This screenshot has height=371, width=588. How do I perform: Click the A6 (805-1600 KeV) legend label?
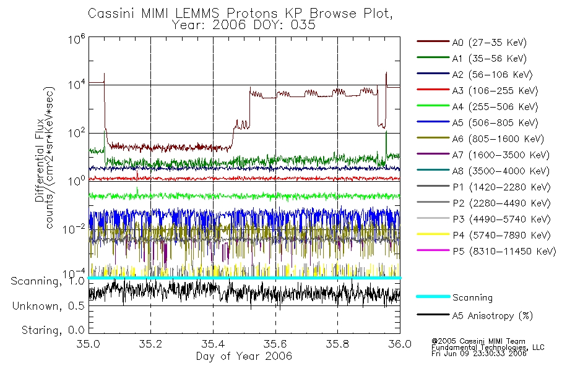(498, 139)
